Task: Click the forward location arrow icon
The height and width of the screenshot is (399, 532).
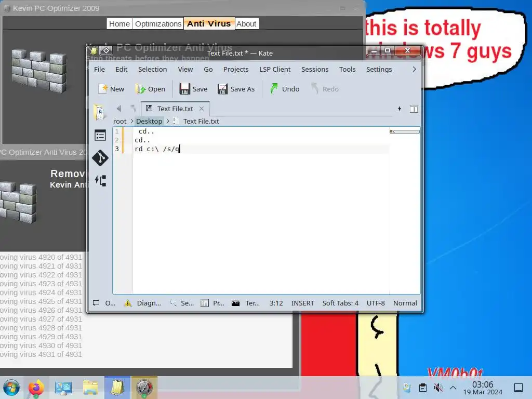Action: 133,109
